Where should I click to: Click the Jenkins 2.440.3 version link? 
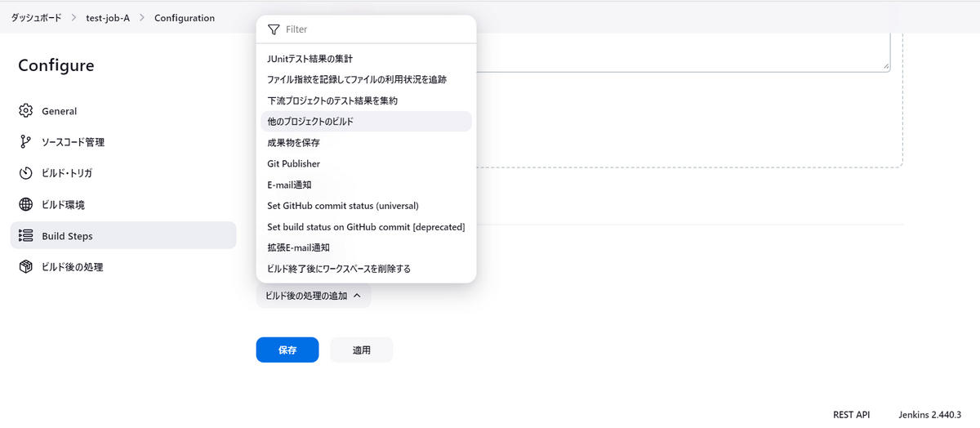click(x=929, y=415)
